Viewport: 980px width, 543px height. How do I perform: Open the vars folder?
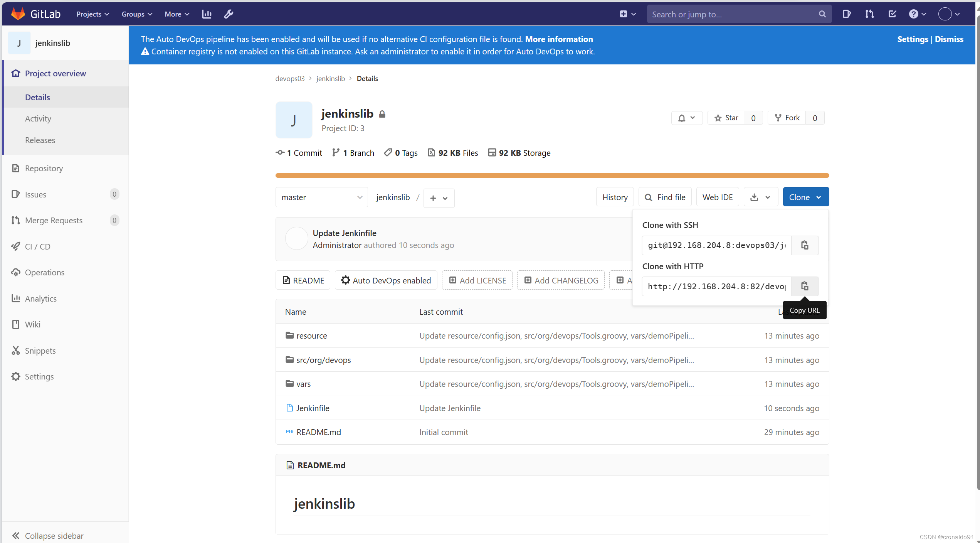click(x=303, y=384)
